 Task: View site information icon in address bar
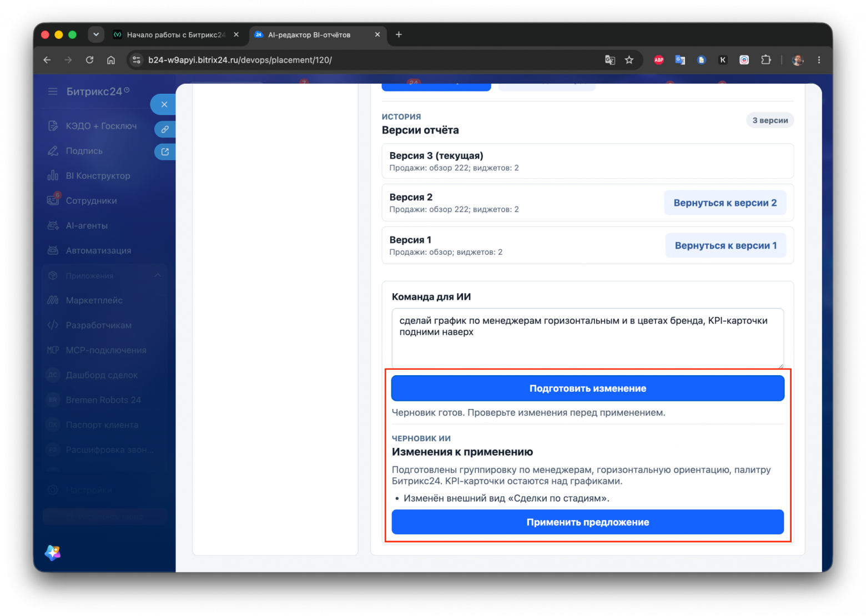tap(137, 60)
